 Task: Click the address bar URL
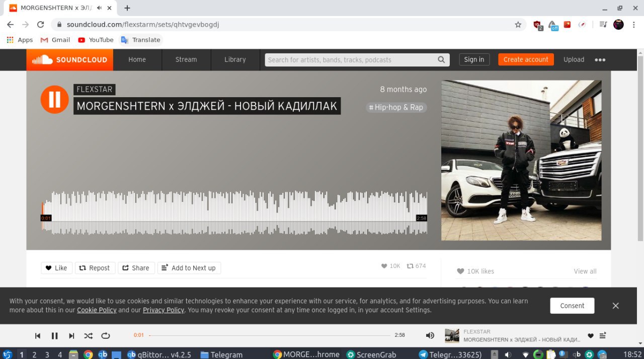[143, 25]
